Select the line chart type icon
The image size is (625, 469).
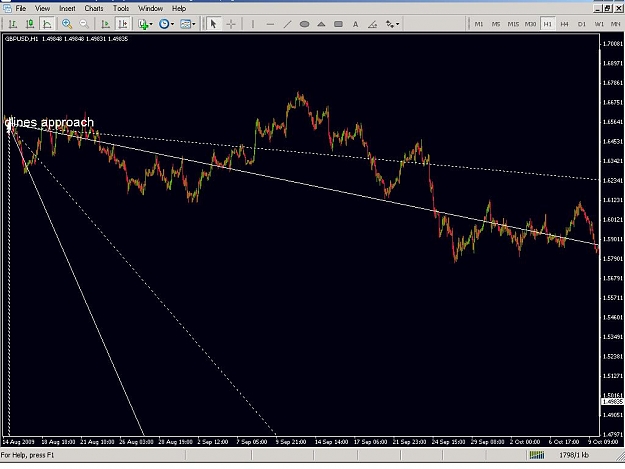47,24
